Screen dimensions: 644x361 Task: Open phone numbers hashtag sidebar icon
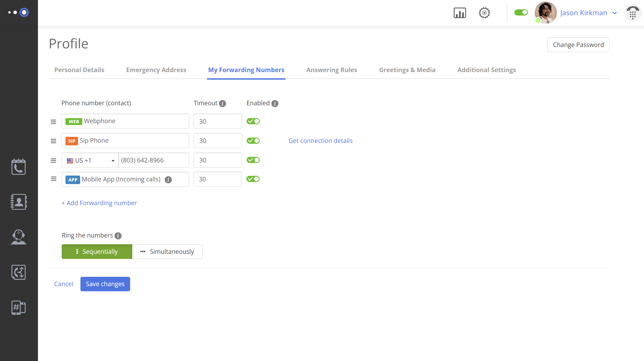tap(18, 308)
